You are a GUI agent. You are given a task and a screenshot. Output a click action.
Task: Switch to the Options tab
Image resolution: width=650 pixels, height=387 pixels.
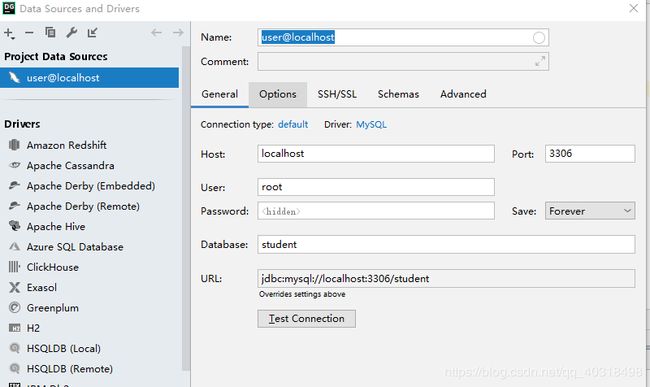point(278,94)
